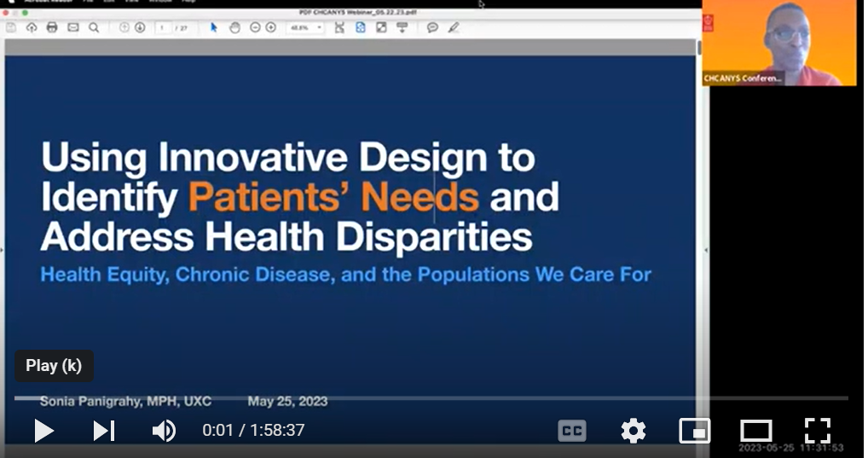Enter full screen mode
868x458 pixels.
[818, 431]
